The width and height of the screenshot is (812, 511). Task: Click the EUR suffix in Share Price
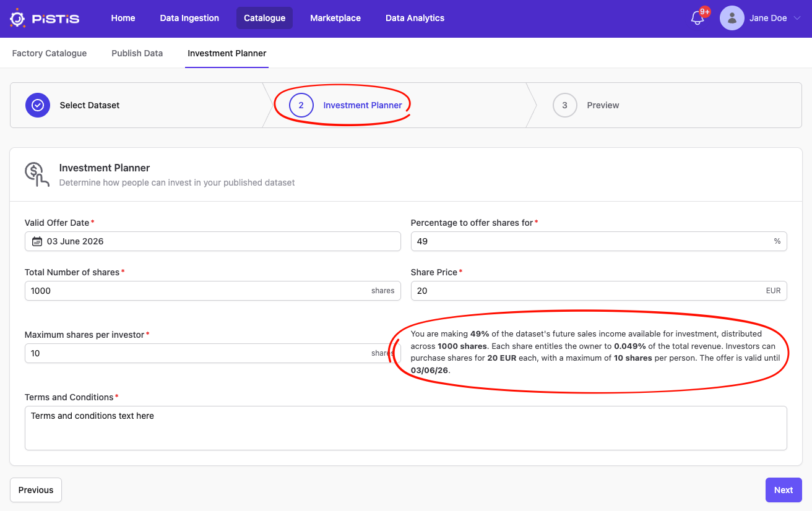click(773, 291)
